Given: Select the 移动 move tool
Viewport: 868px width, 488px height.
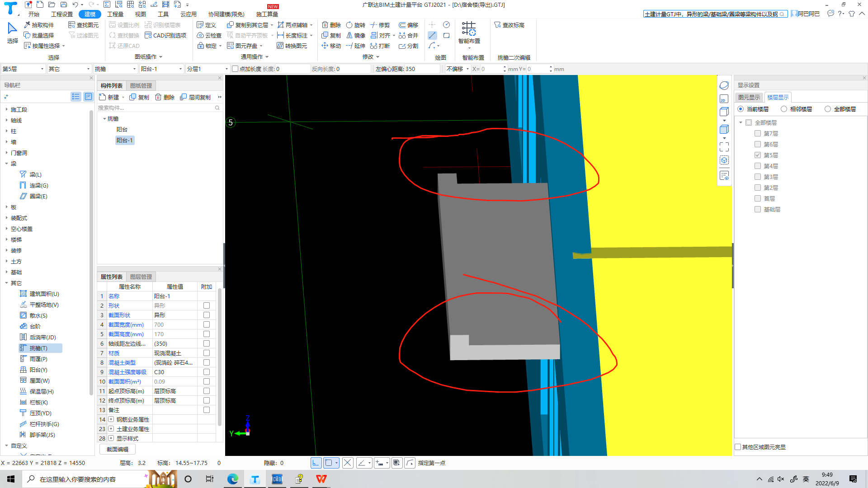Looking at the screenshot, I should click(x=331, y=46).
